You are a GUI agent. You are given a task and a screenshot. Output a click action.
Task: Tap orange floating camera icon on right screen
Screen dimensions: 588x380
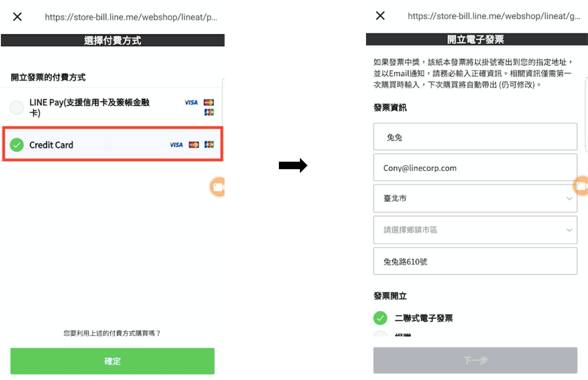[581, 186]
